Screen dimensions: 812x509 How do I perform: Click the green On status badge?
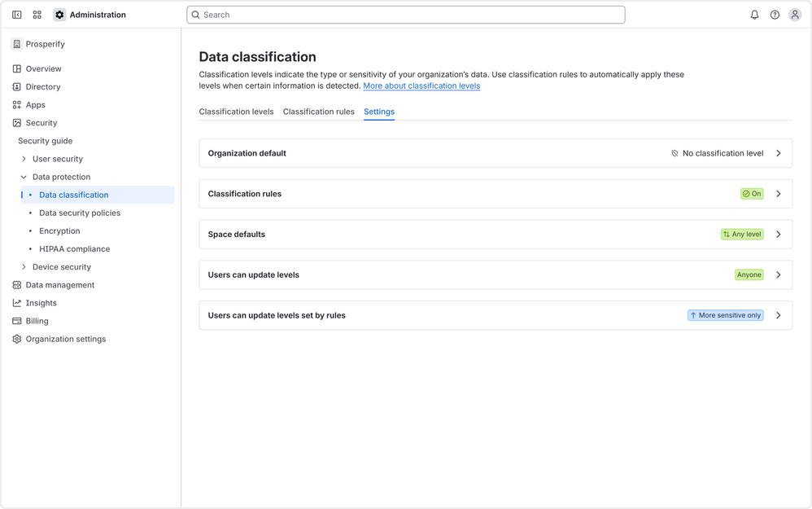752,194
